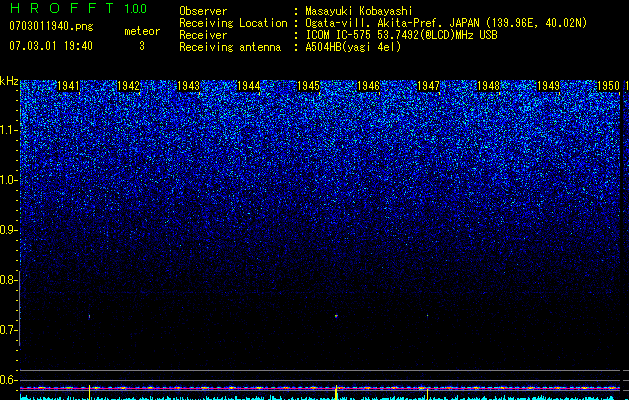
Task: Click the bright meteor echo dot after 1945
Action: (336, 316)
